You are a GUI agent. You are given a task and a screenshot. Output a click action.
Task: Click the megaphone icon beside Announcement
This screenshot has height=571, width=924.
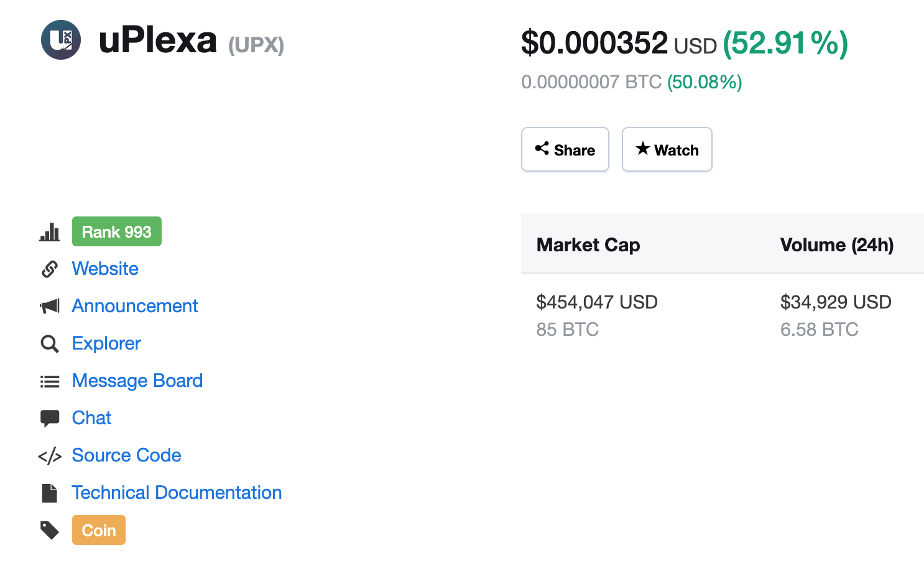(x=50, y=306)
